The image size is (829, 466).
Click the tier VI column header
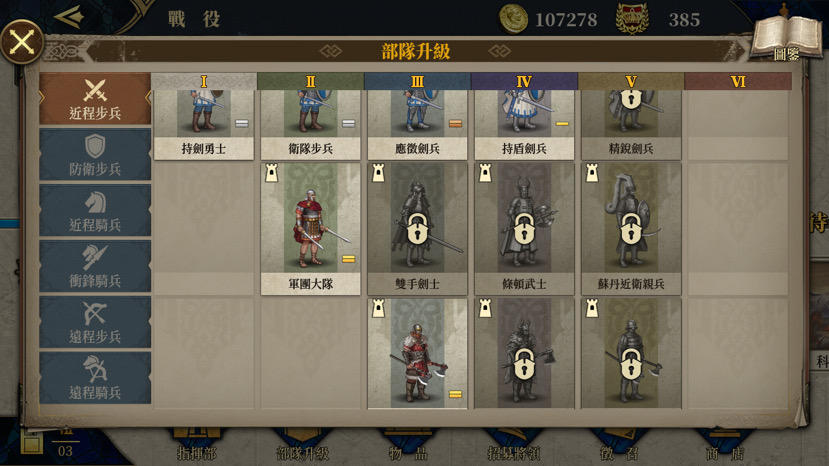coord(738,81)
